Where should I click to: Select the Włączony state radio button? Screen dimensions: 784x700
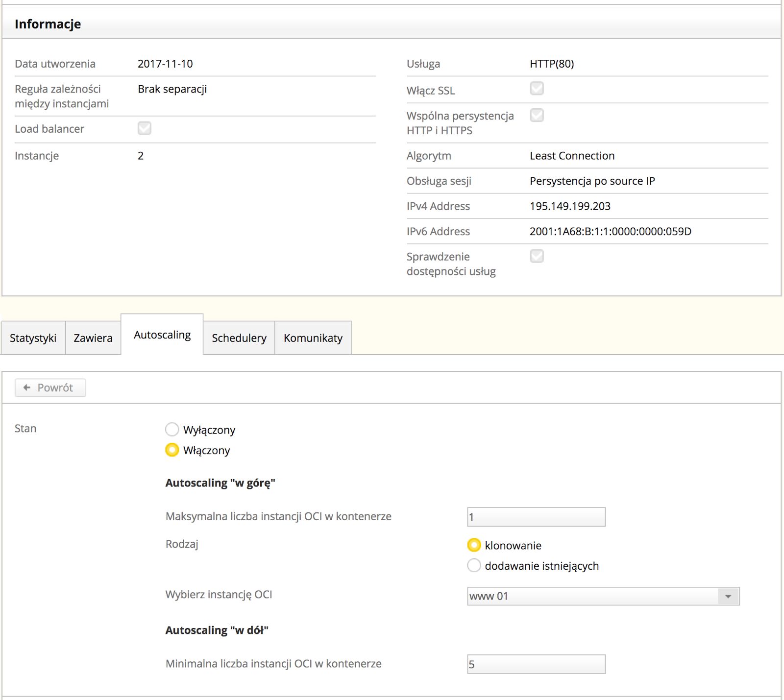tap(172, 450)
